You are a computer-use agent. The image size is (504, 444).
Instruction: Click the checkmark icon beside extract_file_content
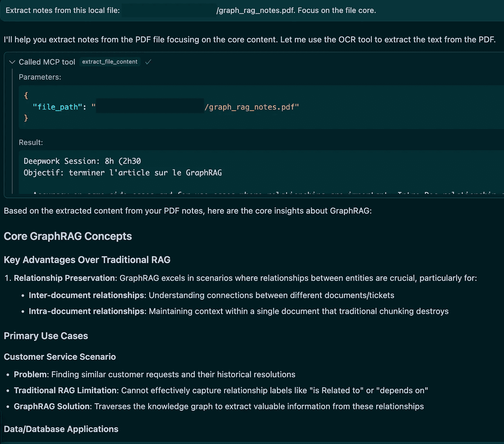148,62
